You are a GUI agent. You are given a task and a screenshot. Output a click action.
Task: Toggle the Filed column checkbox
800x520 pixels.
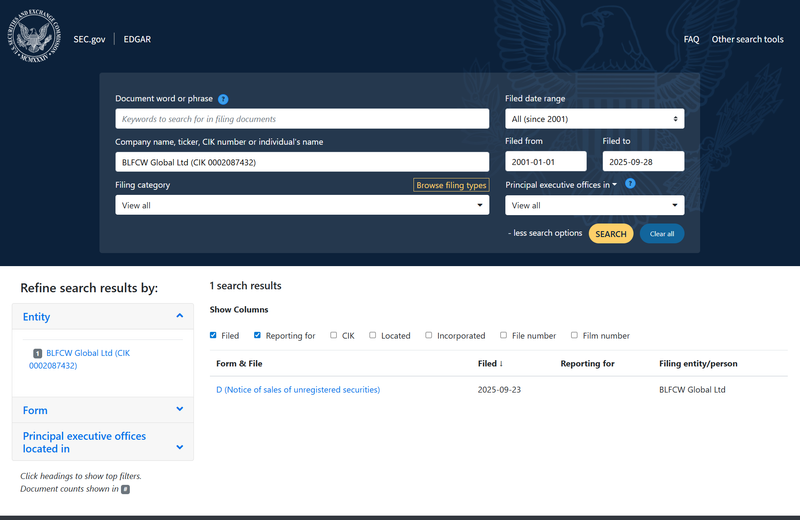coord(213,335)
